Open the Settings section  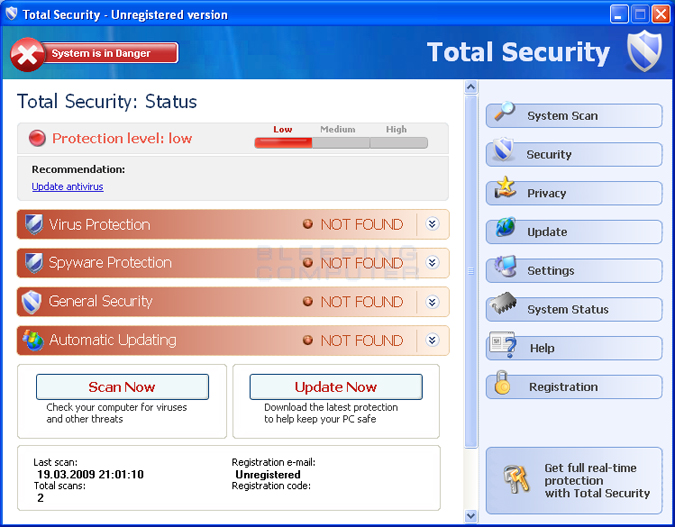pyautogui.click(x=574, y=270)
